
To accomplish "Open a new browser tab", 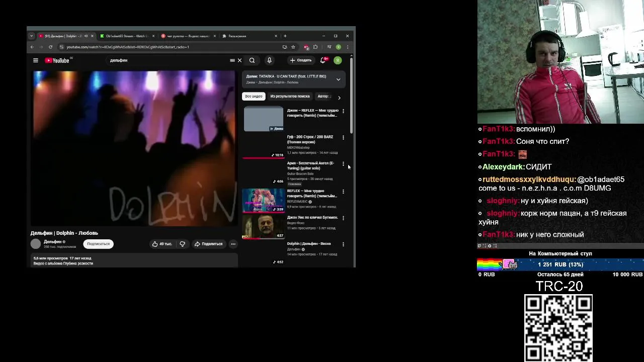I will [x=285, y=36].
